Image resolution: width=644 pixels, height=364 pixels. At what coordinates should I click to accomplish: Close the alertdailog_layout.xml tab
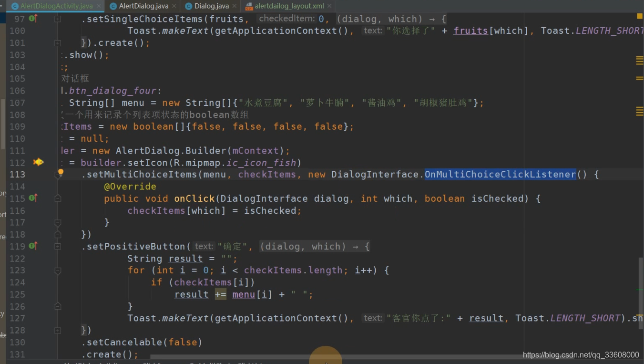point(329,6)
